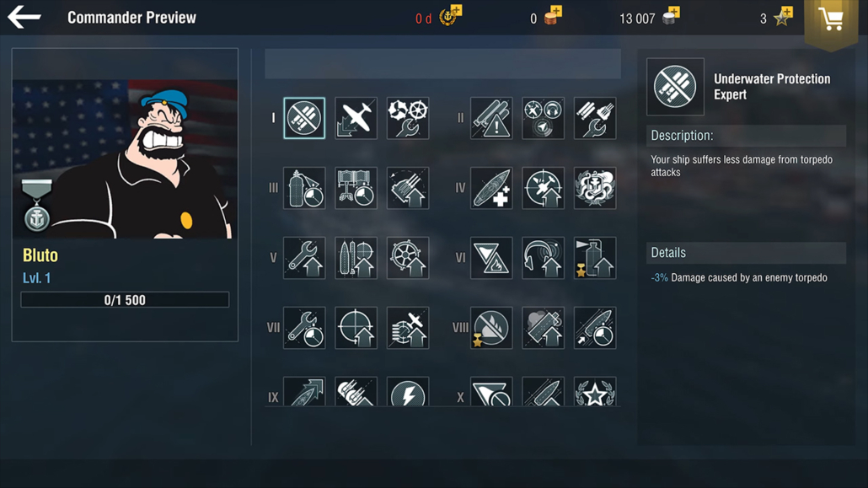868x488 pixels.
Task: Select the torpedo warning skill in tier II
Action: [x=491, y=118]
